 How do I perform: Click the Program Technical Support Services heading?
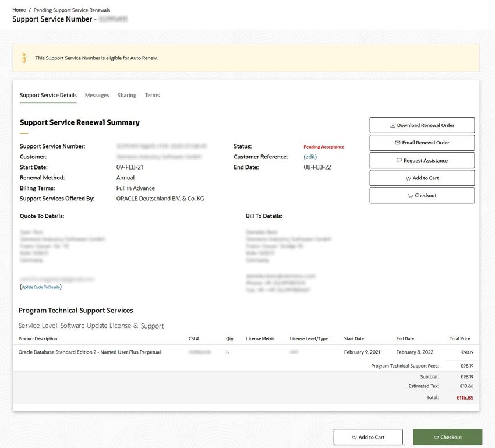76,311
